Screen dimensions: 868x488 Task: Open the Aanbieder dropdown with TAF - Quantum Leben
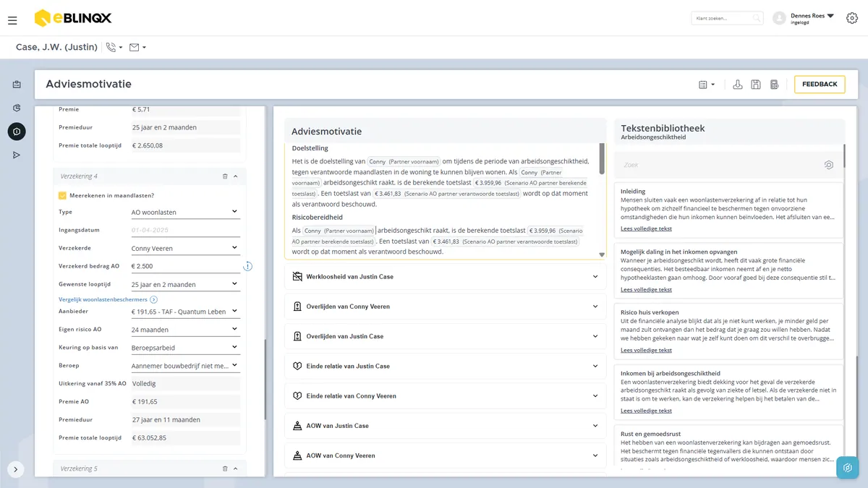[184, 312]
